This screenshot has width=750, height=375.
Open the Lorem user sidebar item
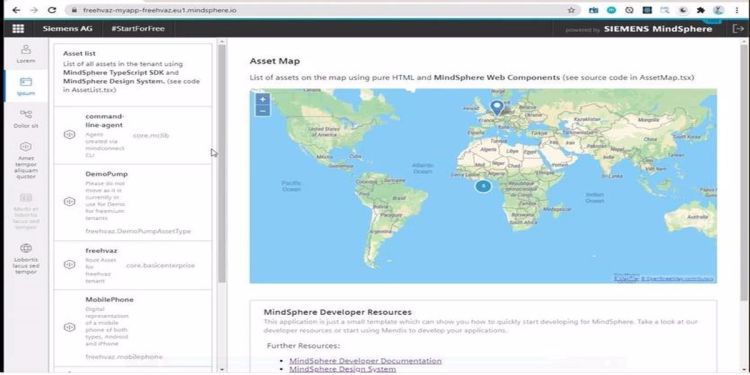pyautogui.click(x=26, y=54)
